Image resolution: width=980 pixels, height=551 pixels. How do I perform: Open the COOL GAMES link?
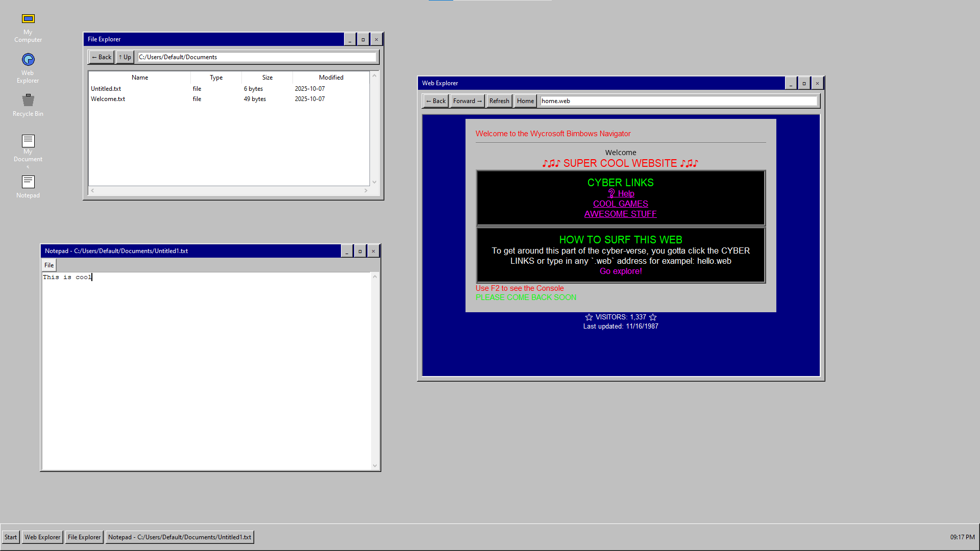(x=620, y=204)
